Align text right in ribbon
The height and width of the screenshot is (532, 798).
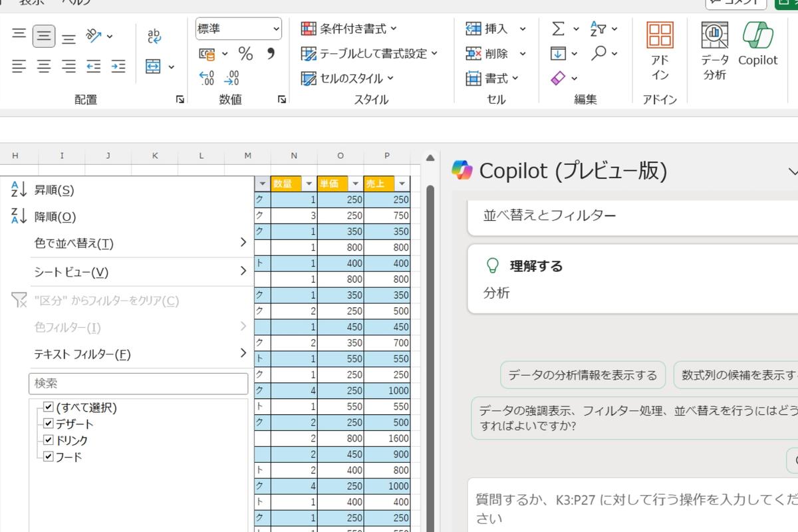pos(68,66)
